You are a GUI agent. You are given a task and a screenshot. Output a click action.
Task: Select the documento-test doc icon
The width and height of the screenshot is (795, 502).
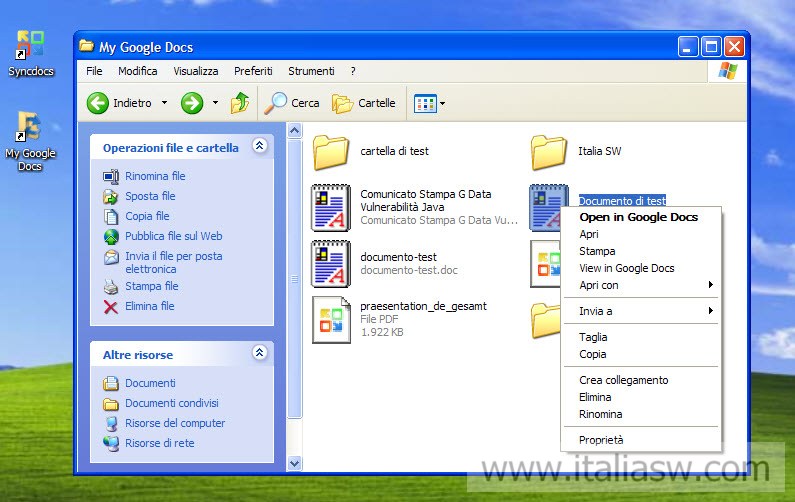(x=331, y=264)
